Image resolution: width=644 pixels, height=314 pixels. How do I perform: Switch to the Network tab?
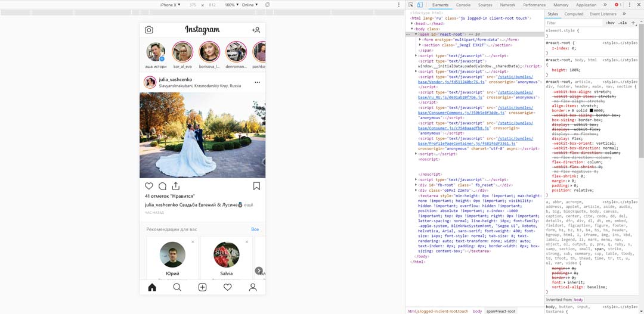coord(507,5)
